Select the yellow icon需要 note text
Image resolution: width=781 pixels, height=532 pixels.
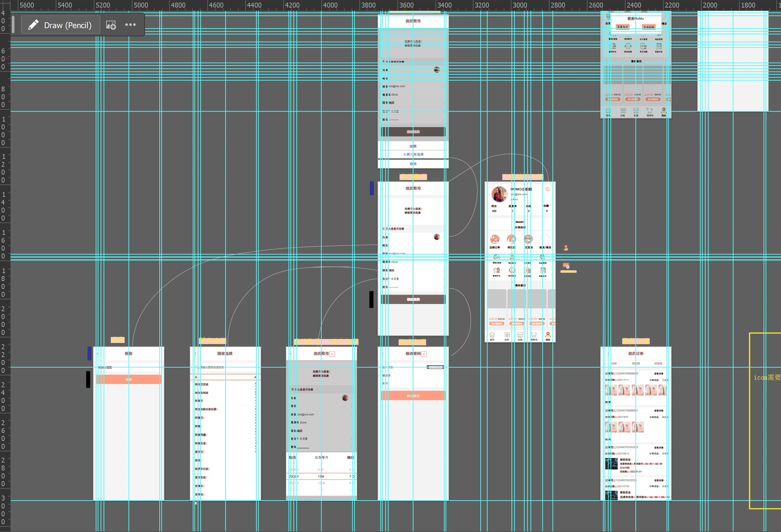point(767,377)
